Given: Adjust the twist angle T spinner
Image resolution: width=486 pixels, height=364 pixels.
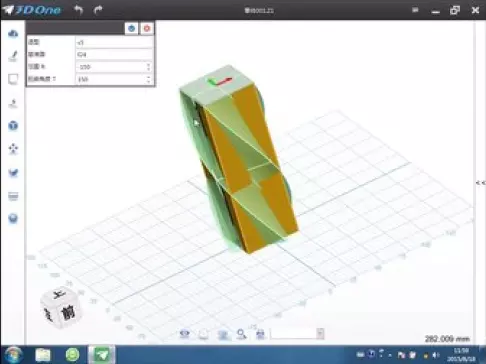Looking at the screenshot, I should pos(148,79).
